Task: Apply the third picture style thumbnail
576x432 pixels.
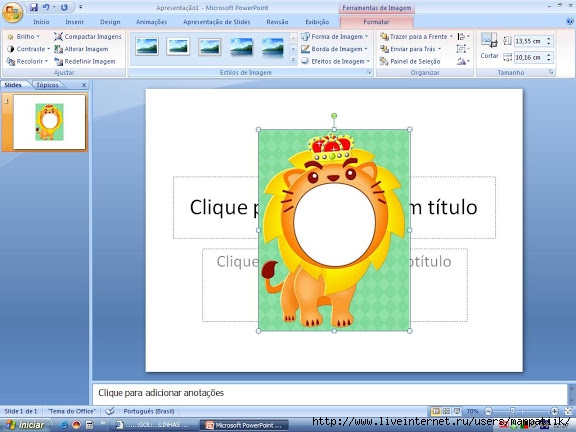Action: 210,47
